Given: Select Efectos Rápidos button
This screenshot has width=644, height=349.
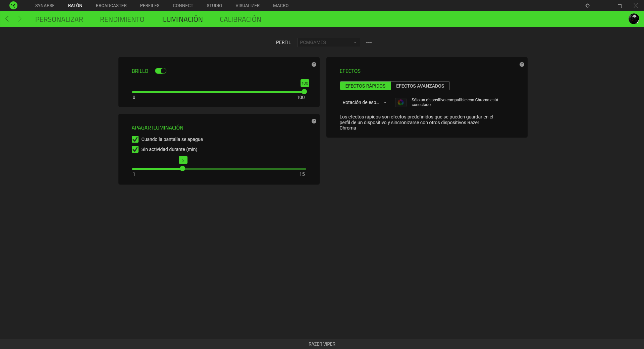Looking at the screenshot, I should click(x=365, y=86).
